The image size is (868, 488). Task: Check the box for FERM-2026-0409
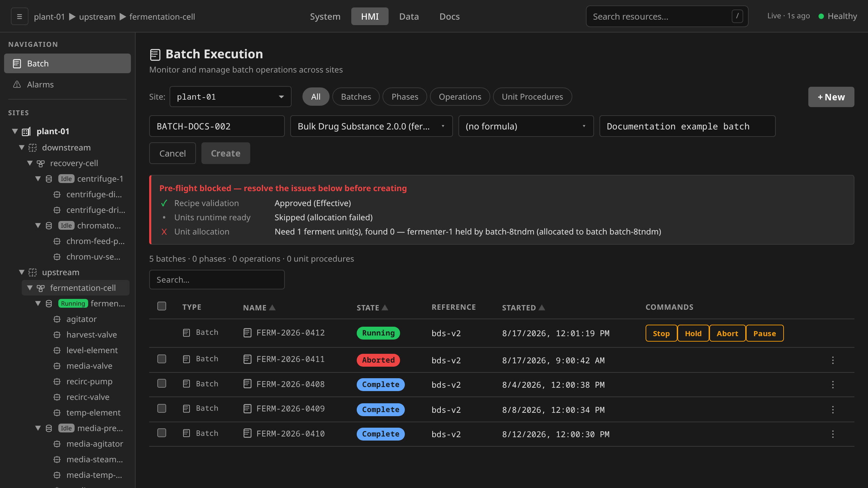coord(162,408)
